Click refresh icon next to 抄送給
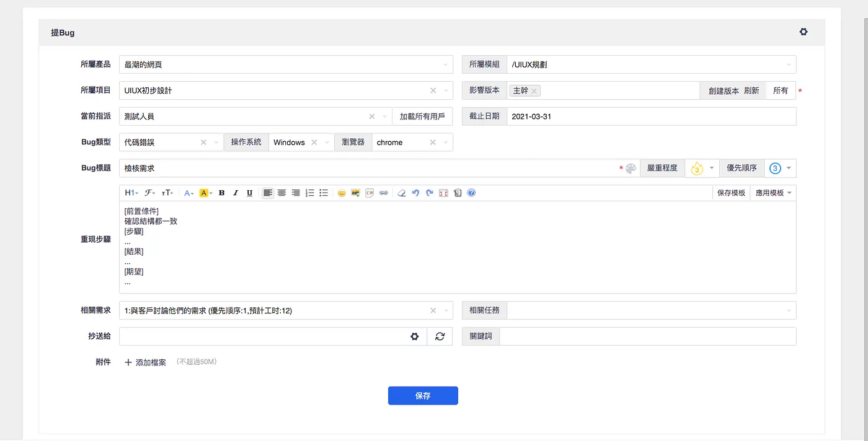 point(440,336)
